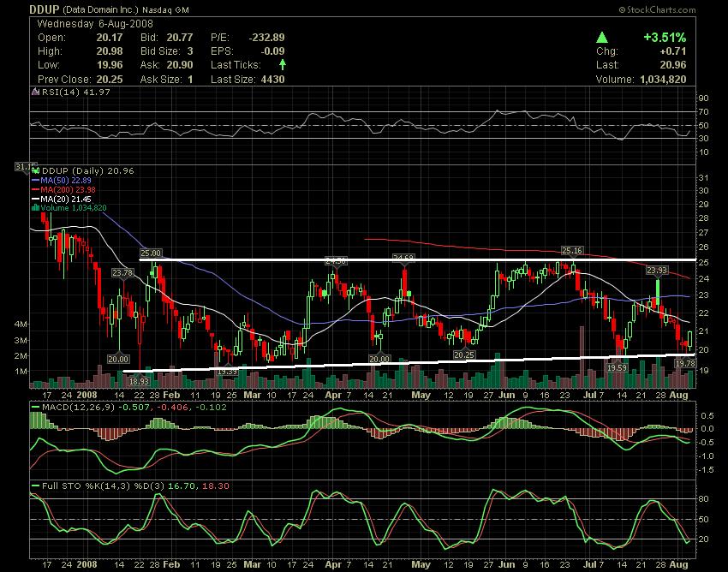Click the Nasdaq GM exchange label
This screenshot has width=728, height=572.
[165, 9]
